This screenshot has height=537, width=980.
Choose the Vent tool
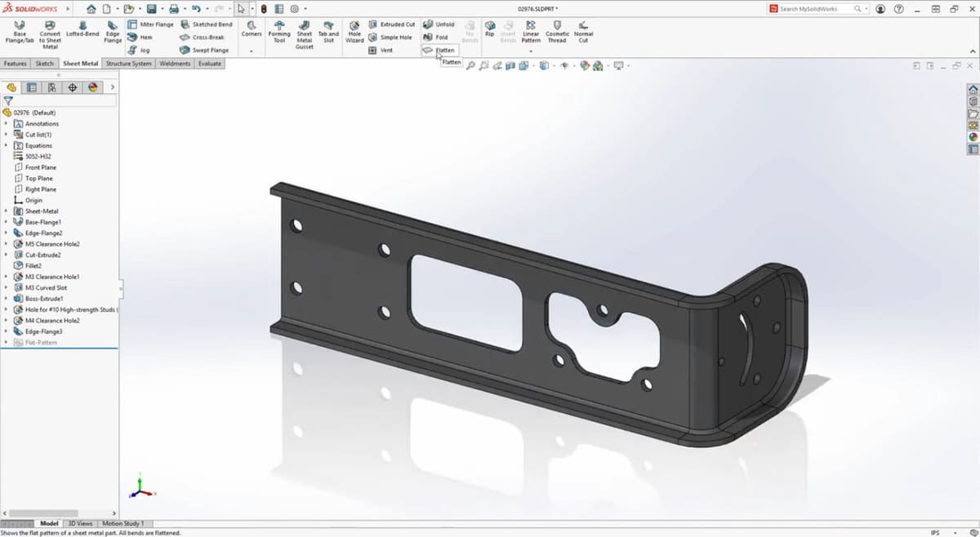click(x=381, y=51)
